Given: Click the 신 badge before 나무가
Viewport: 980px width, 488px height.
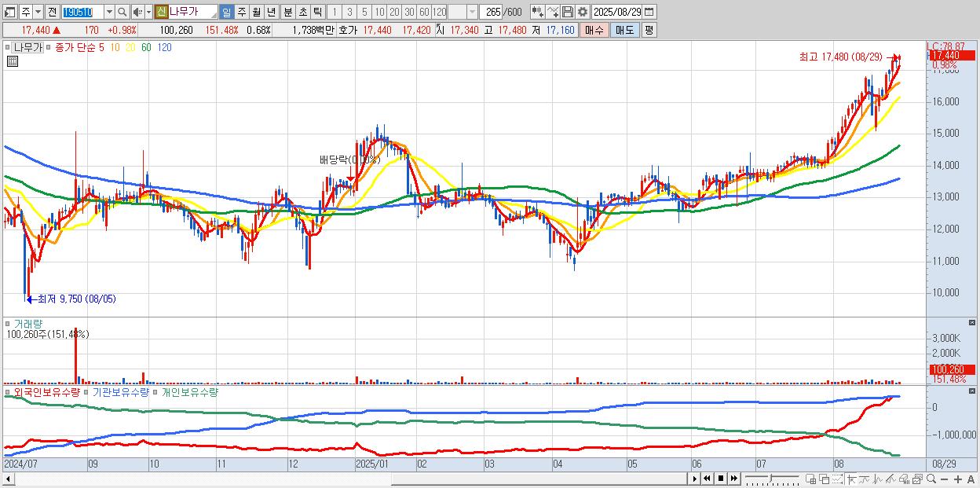Looking at the screenshot, I should [x=161, y=12].
